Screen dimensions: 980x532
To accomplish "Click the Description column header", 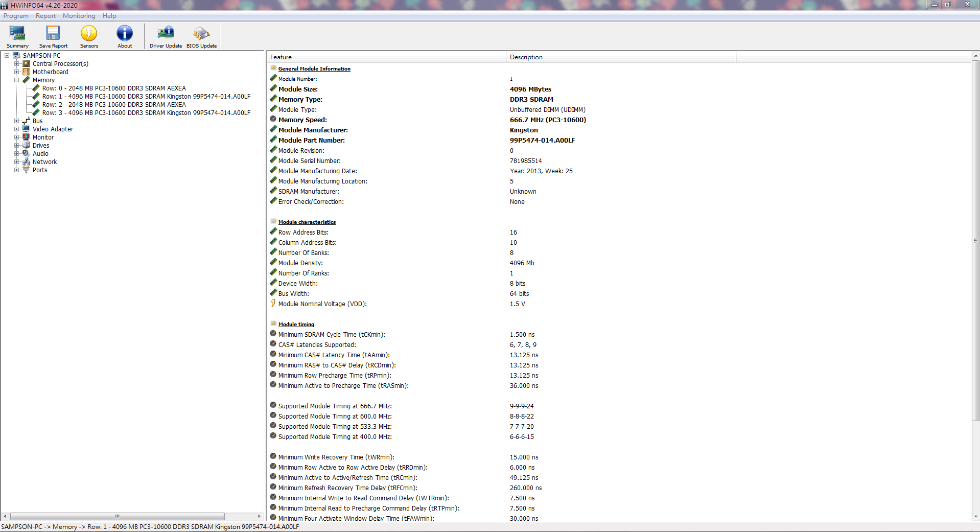I will click(621, 57).
